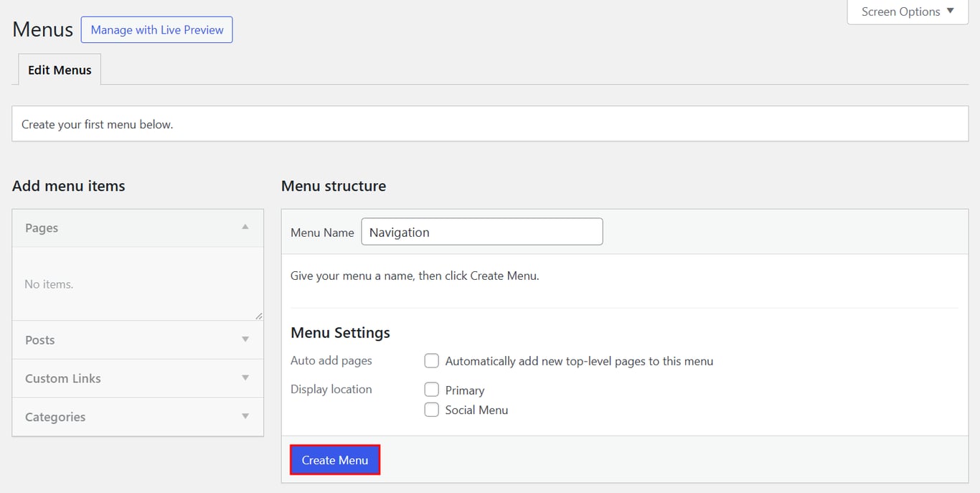This screenshot has width=980, height=493.
Task: Check the Primary display location
Action: point(431,389)
